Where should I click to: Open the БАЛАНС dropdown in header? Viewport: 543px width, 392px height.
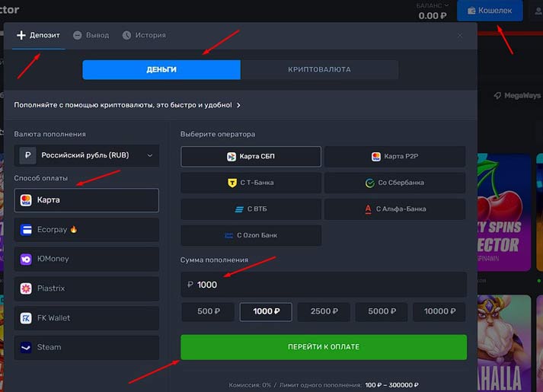[x=433, y=5]
